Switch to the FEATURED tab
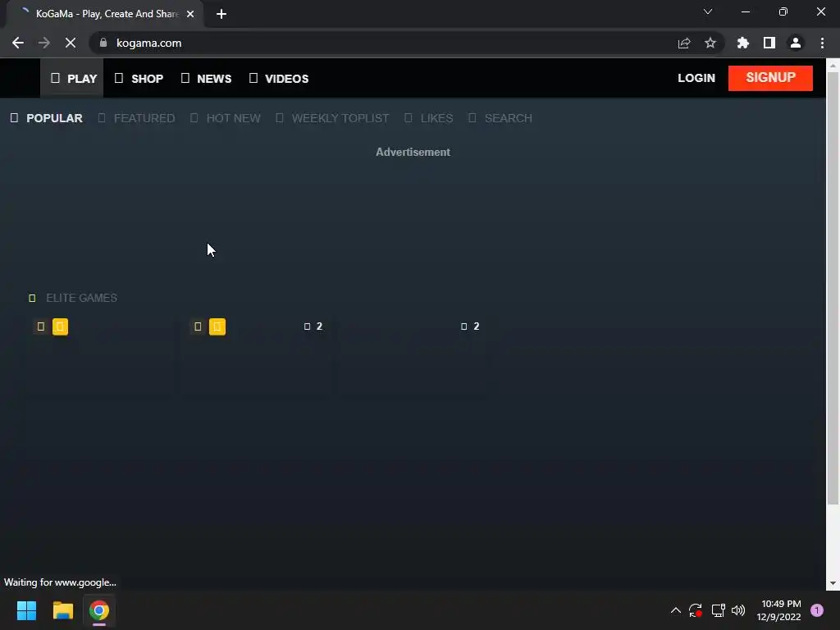 point(137,118)
